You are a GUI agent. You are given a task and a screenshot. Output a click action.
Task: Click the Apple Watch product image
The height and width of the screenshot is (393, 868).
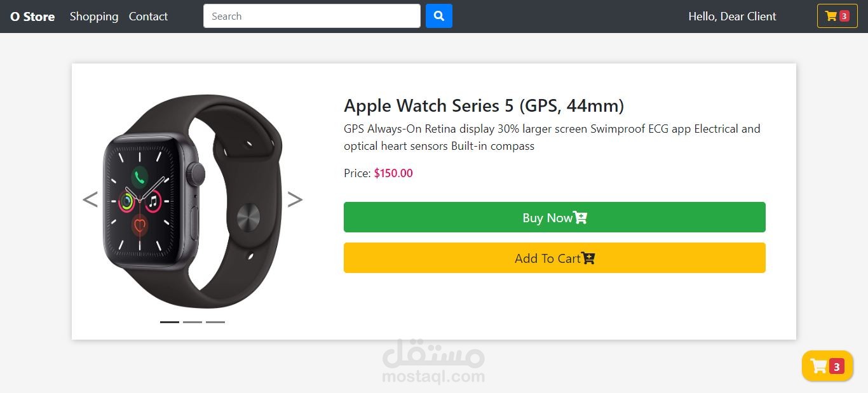191,201
